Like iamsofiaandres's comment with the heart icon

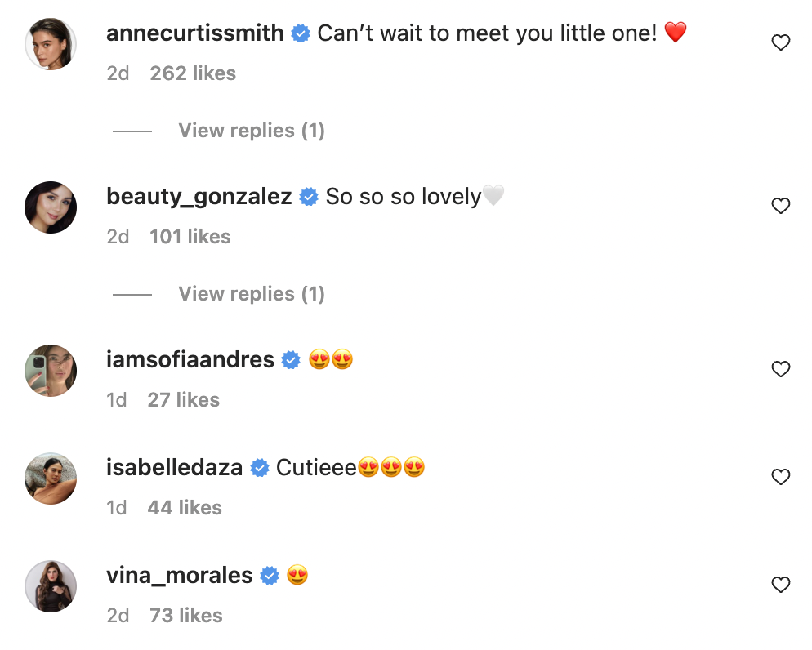click(780, 369)
